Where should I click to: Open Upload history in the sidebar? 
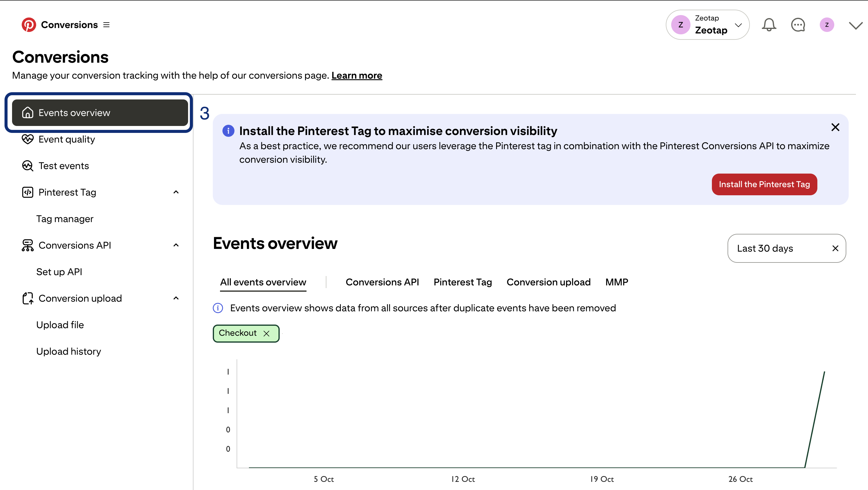tap(69, 351)
